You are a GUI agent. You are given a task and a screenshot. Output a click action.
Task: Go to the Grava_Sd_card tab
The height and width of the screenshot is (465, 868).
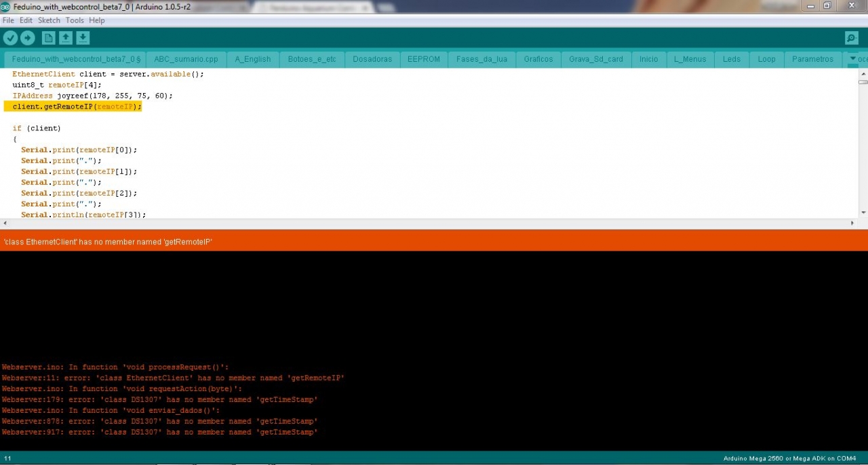click(595, 59)
